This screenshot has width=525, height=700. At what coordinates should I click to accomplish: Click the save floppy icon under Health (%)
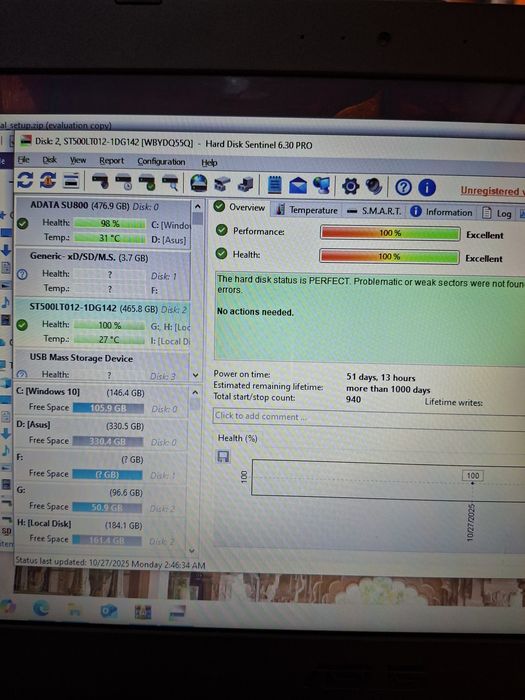[223, 456]
